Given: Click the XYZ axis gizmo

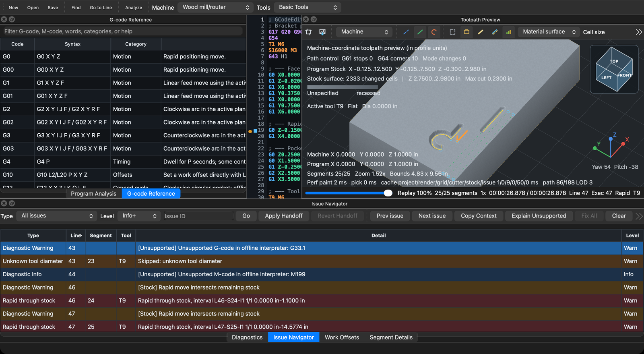Looking at the screenshot, I should (x=611, y=145).
